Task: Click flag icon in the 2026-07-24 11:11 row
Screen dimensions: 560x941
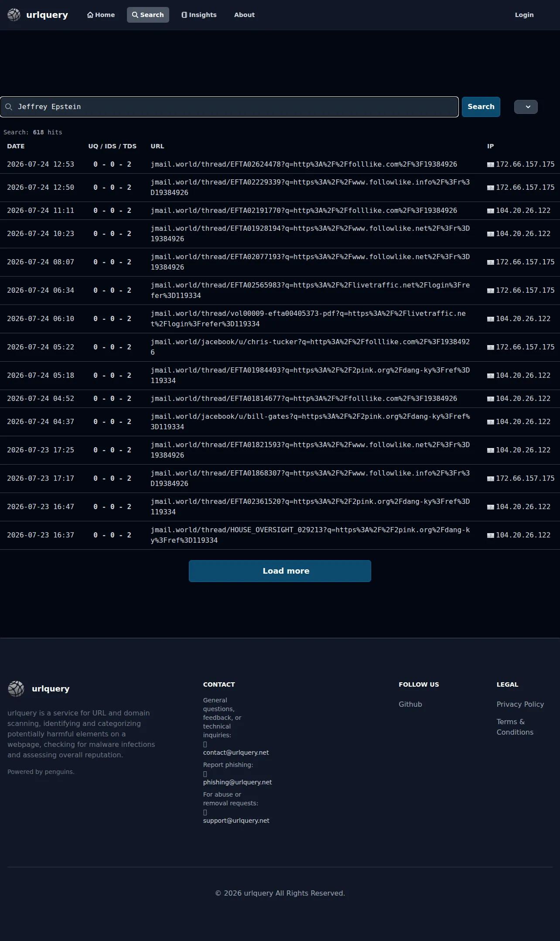Action: 491,211
